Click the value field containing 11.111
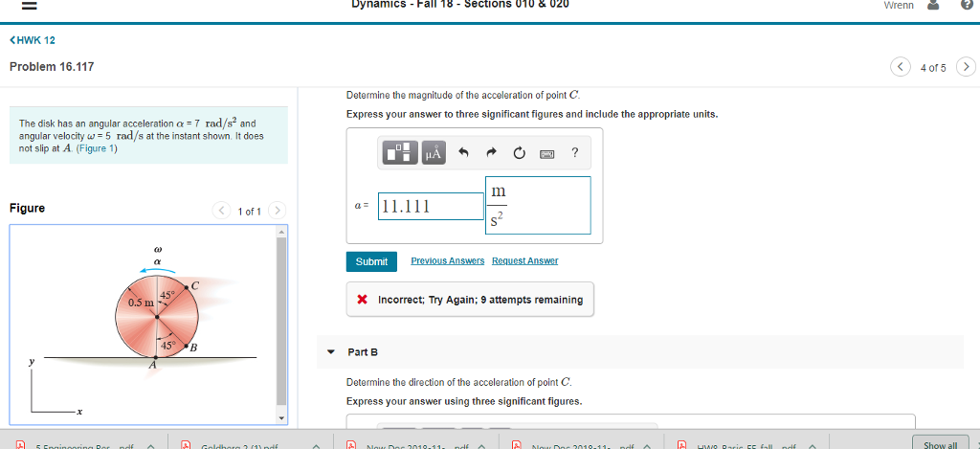The height and width of the screenshot is (449, 980). pos(431,207)
